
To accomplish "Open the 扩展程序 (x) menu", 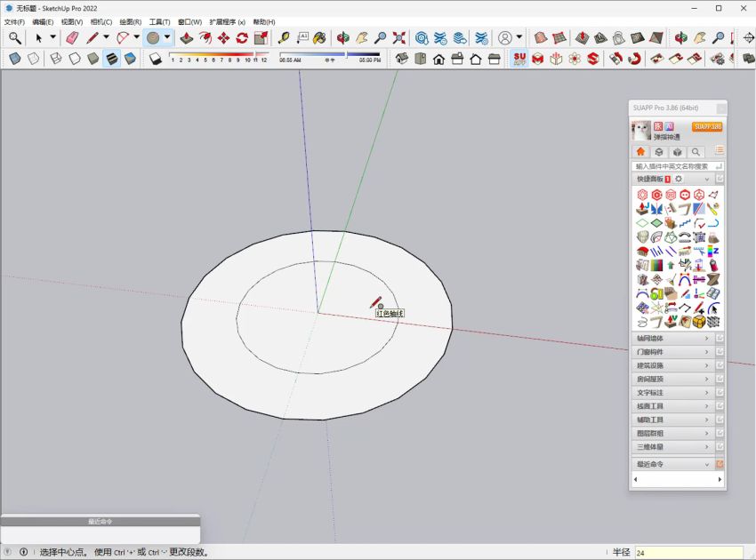I will coord(227,21).
